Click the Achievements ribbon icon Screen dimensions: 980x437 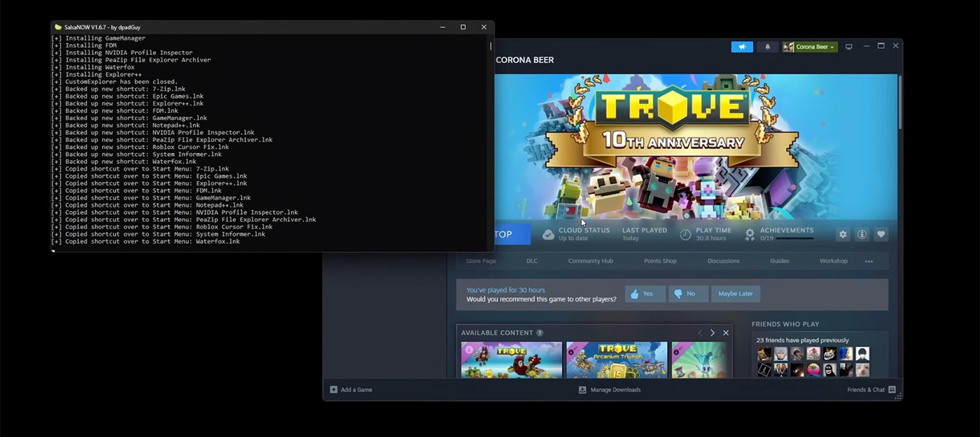(x=750, y=234)
